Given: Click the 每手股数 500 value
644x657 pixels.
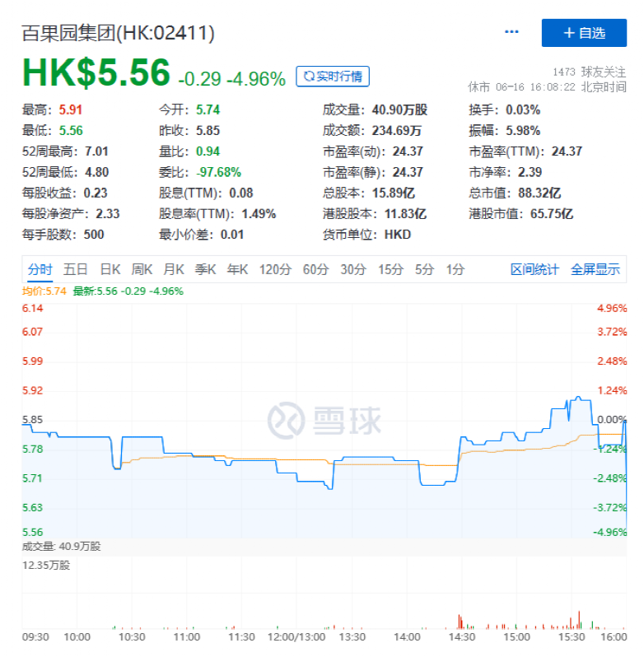Looking at the screenshot, I should click(x=94, y=235).
